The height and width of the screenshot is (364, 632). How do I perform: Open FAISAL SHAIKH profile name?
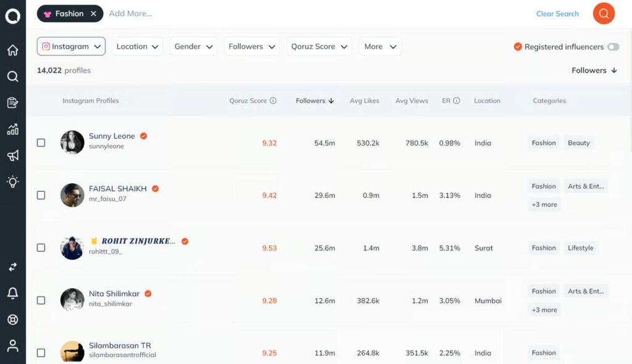(118, 189)
